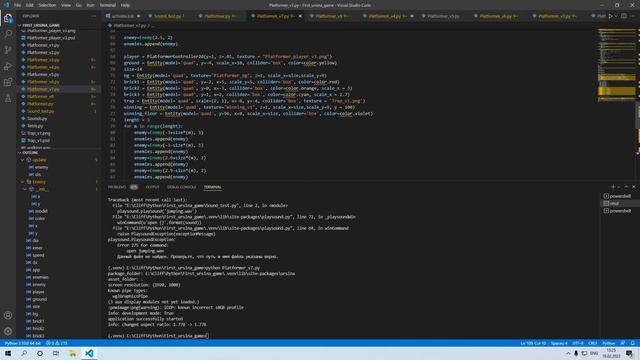Open Trap_v1.png in Explorer
This screenshot has width=640, height=360.
pos(38,133)
